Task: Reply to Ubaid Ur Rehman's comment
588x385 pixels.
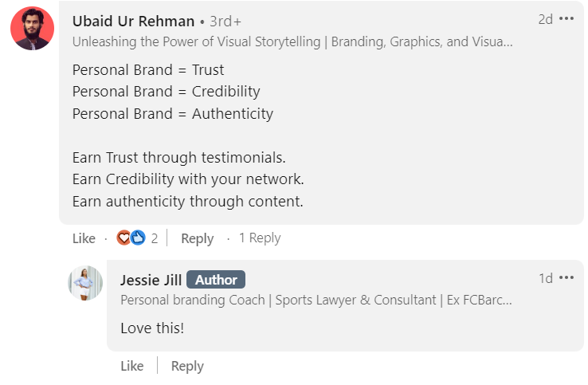Action: coord(197,238)
